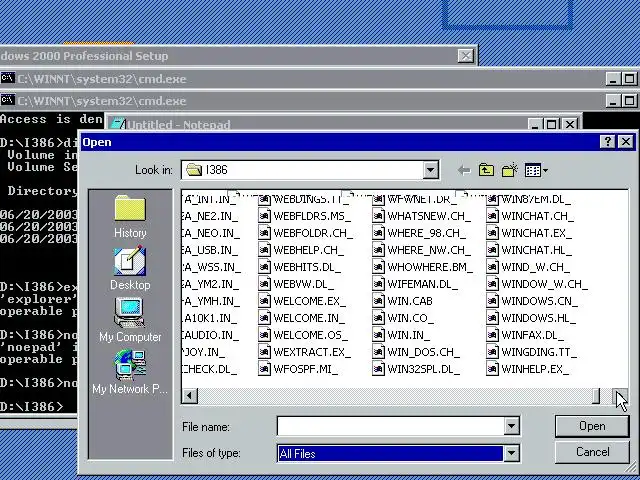Select the file WINCHAT.CH_
Screen dimensions: 640x480
point(530,216)
